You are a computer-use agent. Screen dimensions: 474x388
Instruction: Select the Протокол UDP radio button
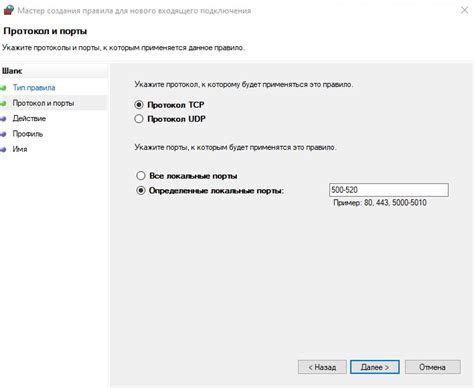click(139, 119)
